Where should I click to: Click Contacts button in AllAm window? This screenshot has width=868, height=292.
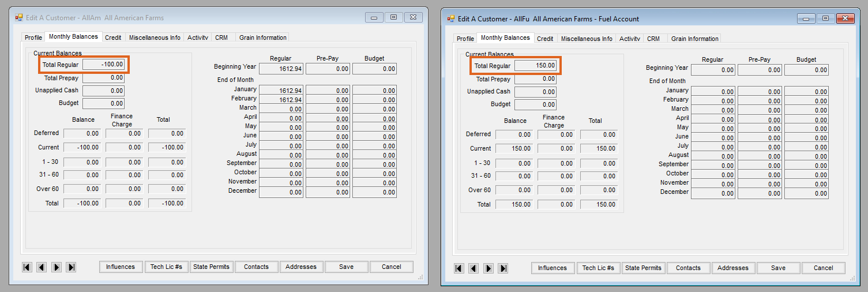tap(256, 267)
